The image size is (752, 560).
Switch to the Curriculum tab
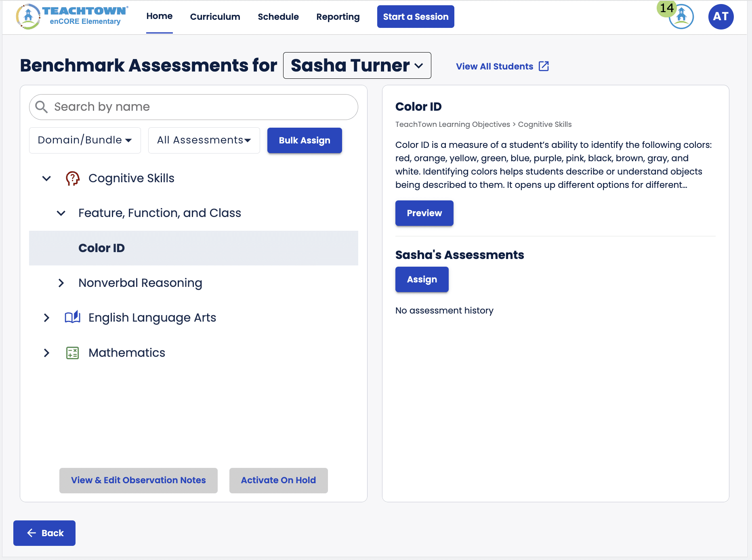click(x=215, y=17)
